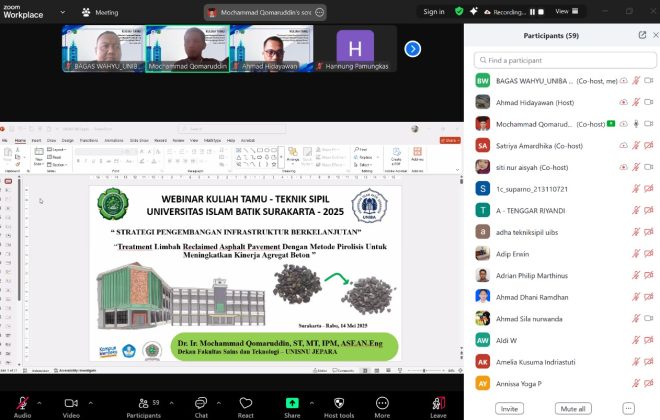Click the Find a participant search field
The height and width of the screenshot is (420, 660).
click(565, 60)
